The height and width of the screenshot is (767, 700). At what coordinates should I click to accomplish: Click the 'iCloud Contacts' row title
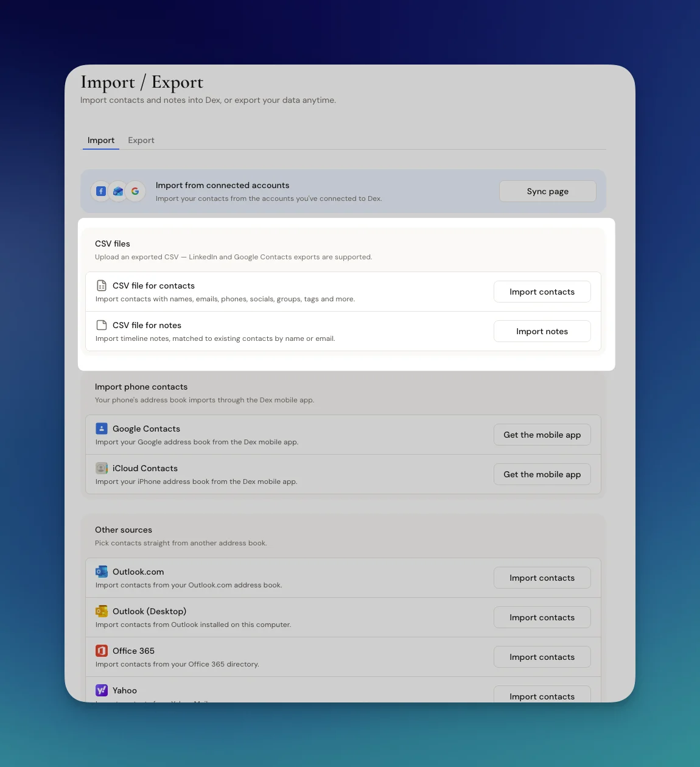click(145, 468)
